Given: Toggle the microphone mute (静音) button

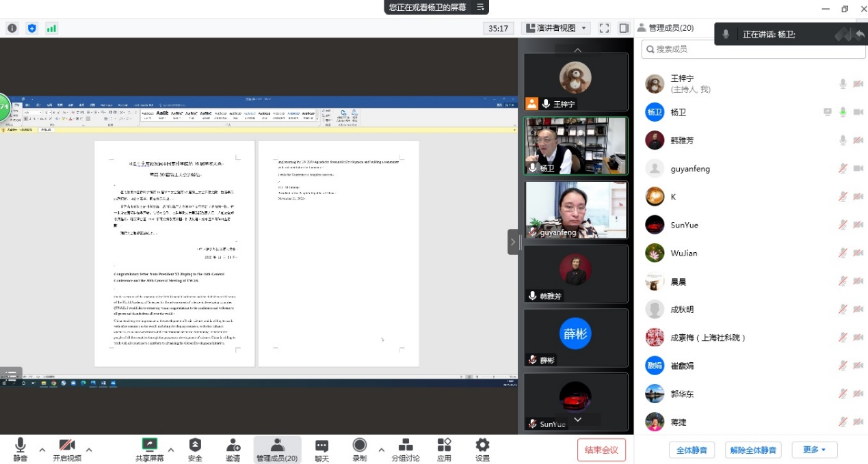Looking at the screenshot, I should (x=21, y=449).
